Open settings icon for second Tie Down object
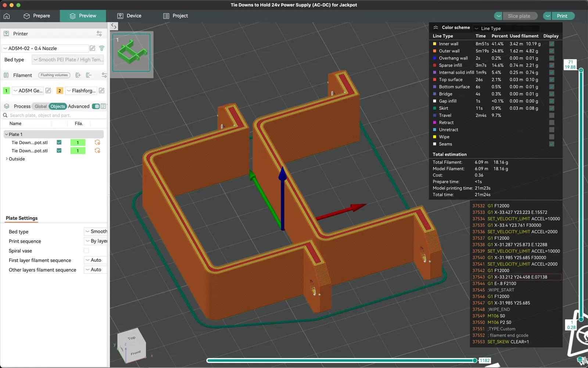The image size is (588, 368). click(97, 151)
